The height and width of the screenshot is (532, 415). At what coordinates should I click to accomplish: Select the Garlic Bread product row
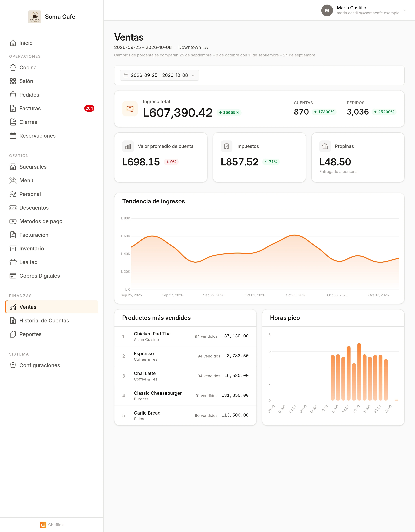[185, 415]
